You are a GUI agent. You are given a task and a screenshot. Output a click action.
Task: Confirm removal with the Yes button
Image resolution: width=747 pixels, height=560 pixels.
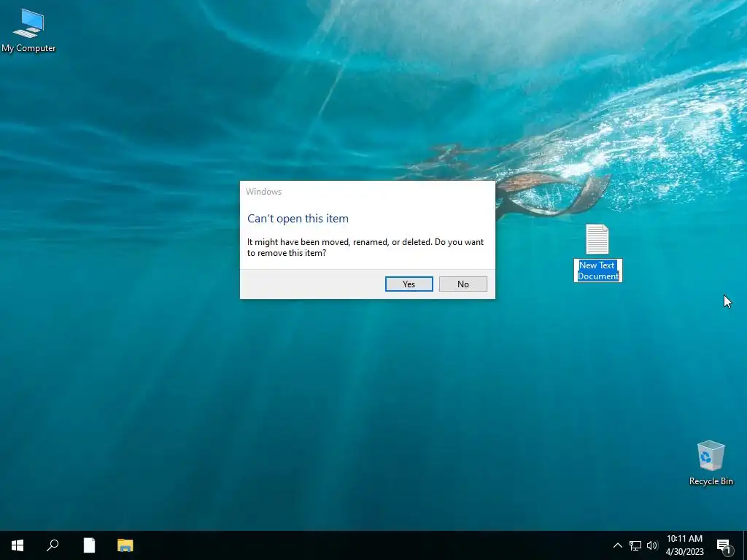409,284
